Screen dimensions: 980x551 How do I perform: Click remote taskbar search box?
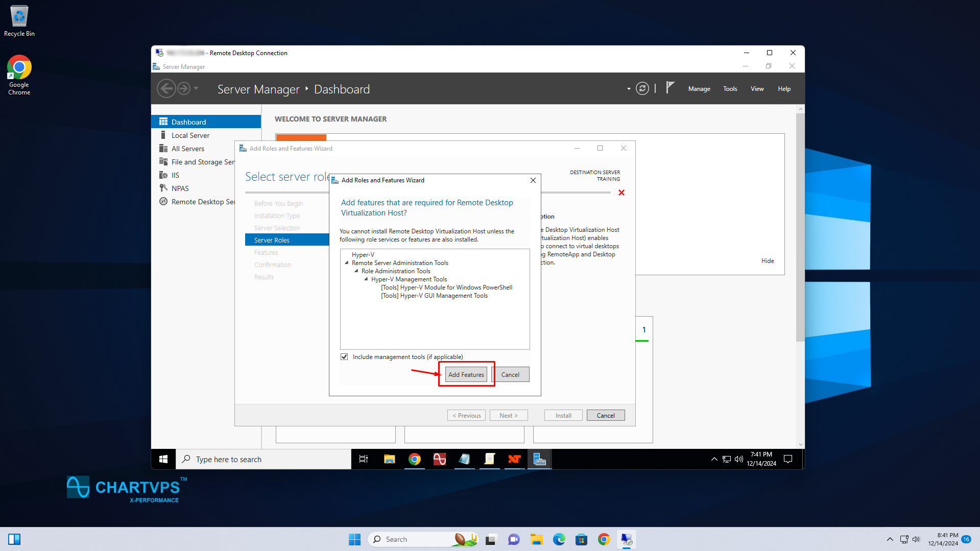pyautogui.click(x=264, y=459)
